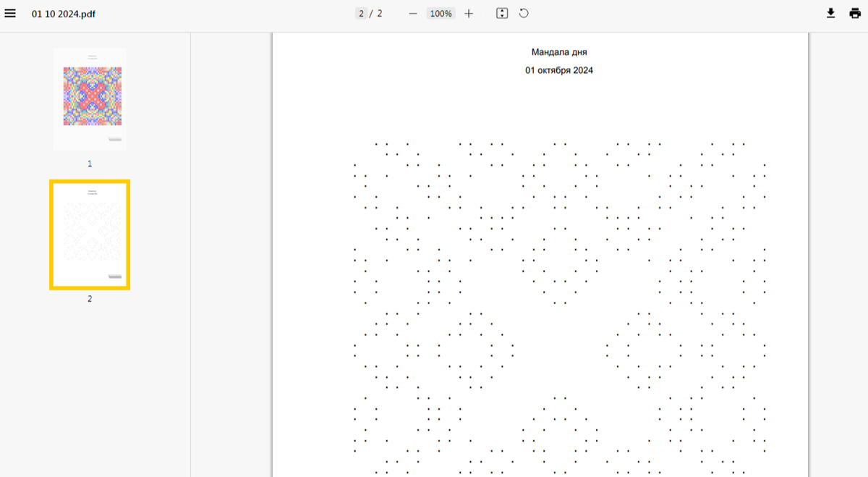868x477 pixels.
Task: Click the zoom out minus icon
Action: 413,14
